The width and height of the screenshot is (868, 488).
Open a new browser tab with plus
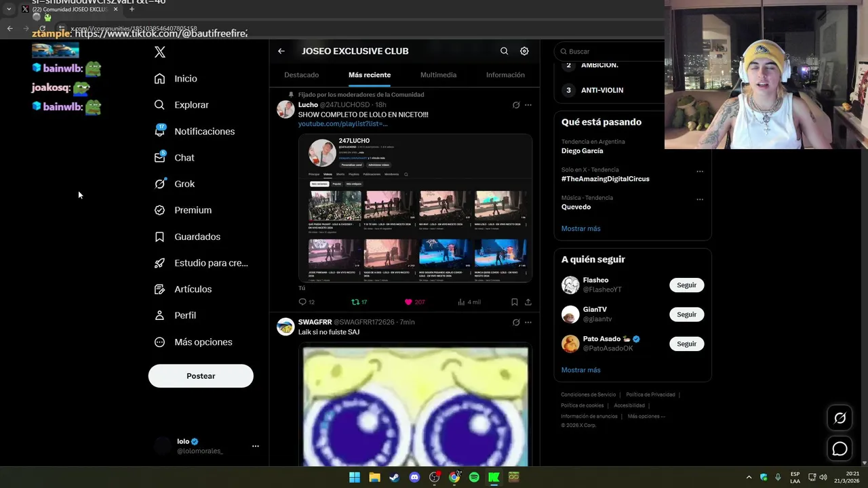click(x=132, y=9)
